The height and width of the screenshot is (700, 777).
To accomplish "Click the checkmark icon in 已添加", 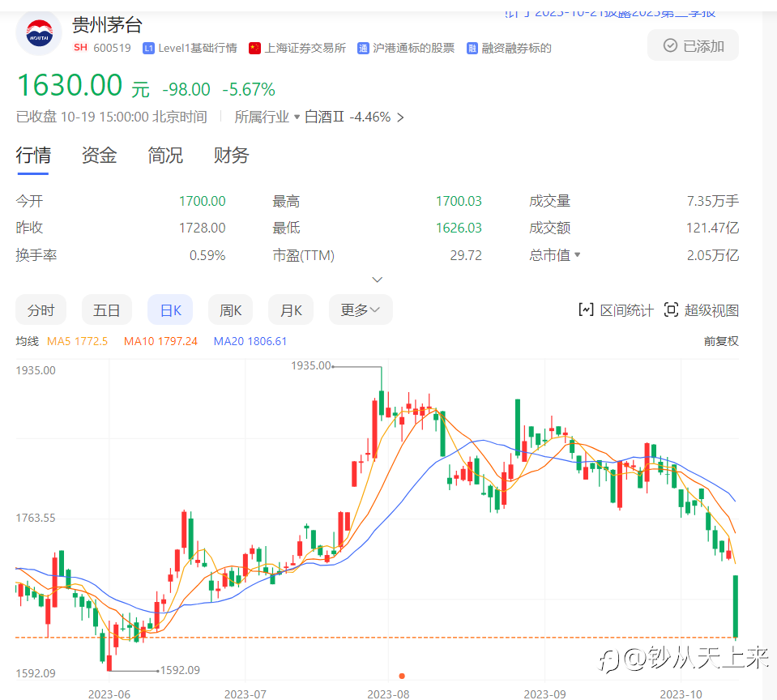I will tap(670, 45).
